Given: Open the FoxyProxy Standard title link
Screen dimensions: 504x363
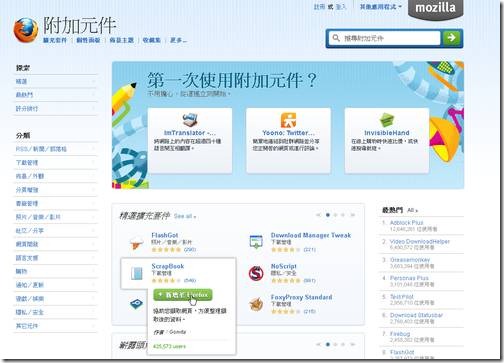Looking at the screenshot, I should tap(301, 297).
